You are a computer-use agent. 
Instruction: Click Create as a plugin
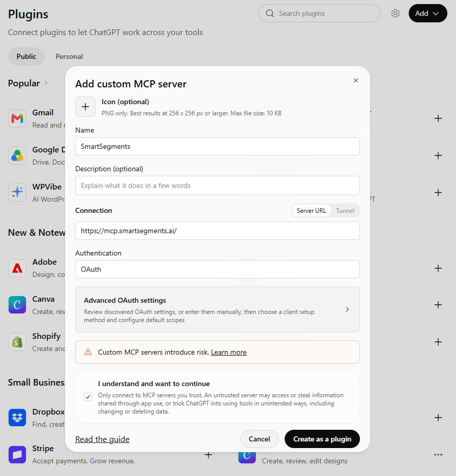click(322, 439)
